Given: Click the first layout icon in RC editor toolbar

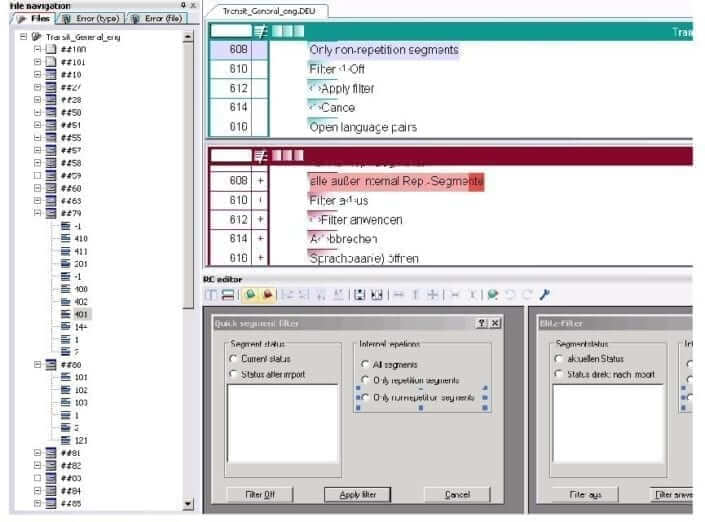Looking at the screenshot, I should [x=212, y=295].
